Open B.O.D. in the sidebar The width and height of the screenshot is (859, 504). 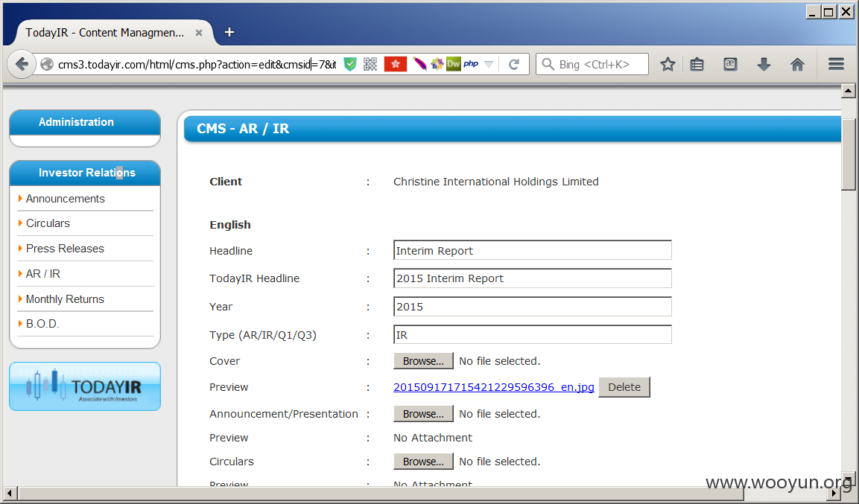coord(42,324)
